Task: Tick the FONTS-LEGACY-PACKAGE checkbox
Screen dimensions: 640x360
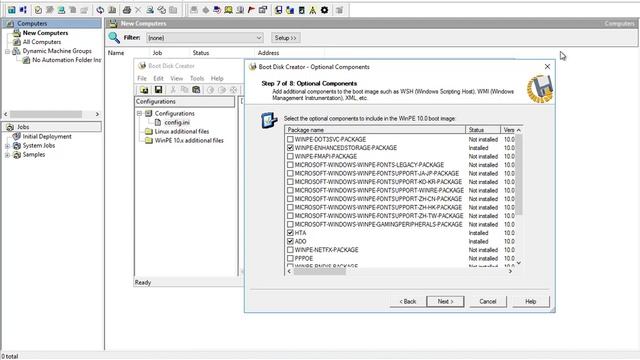Action: point(290,165)
